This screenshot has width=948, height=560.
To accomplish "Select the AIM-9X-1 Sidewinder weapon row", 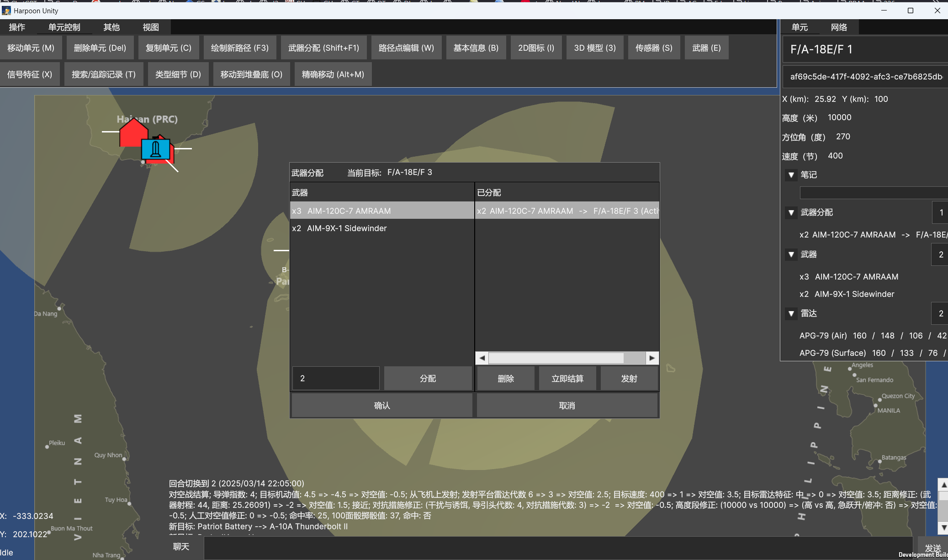I will [381, 228].
